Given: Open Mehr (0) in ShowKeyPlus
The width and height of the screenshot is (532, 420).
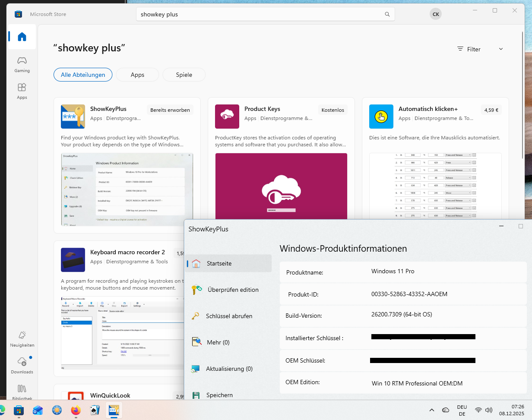Looking at the screenshot, I should coord(228,342).
